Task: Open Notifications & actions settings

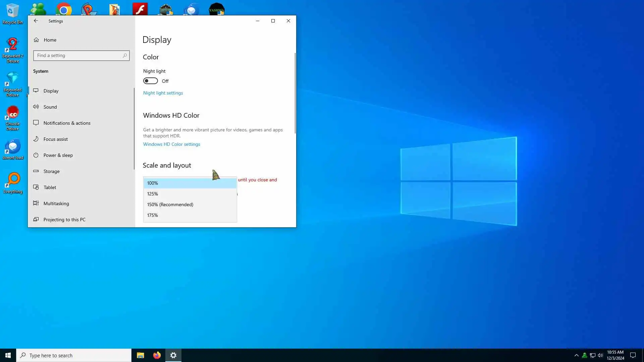Action: point(67,123)
